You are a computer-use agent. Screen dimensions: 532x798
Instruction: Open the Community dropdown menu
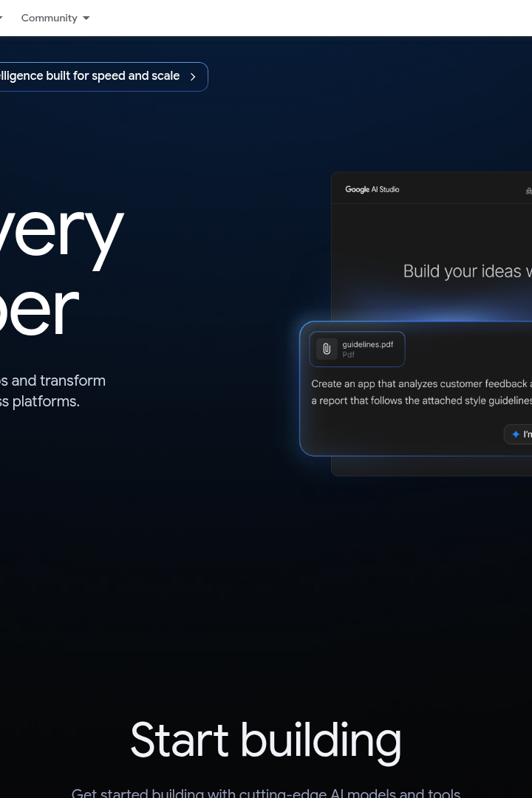pyautogui.click(x=55, y=18)
